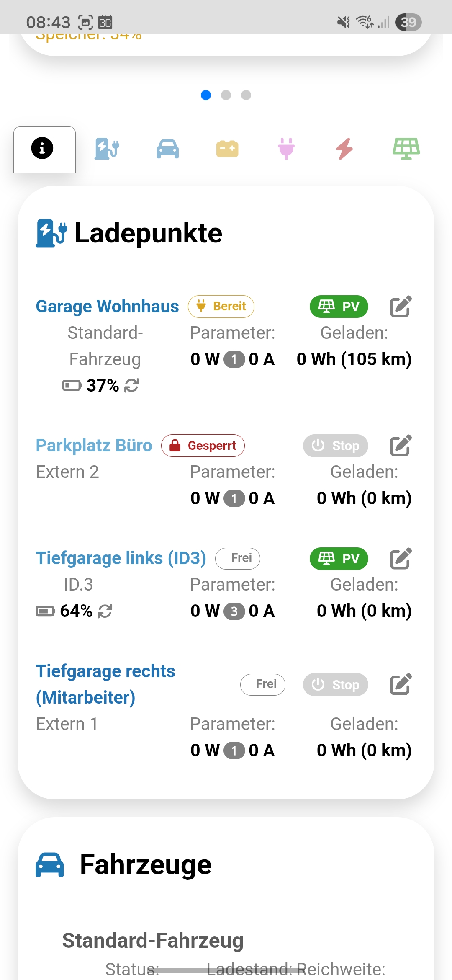Image resolution: width=452 pixels, height=980 pixels.
Task: Toggle Stop mode for Parkplatz Büro
Action: 336,446
